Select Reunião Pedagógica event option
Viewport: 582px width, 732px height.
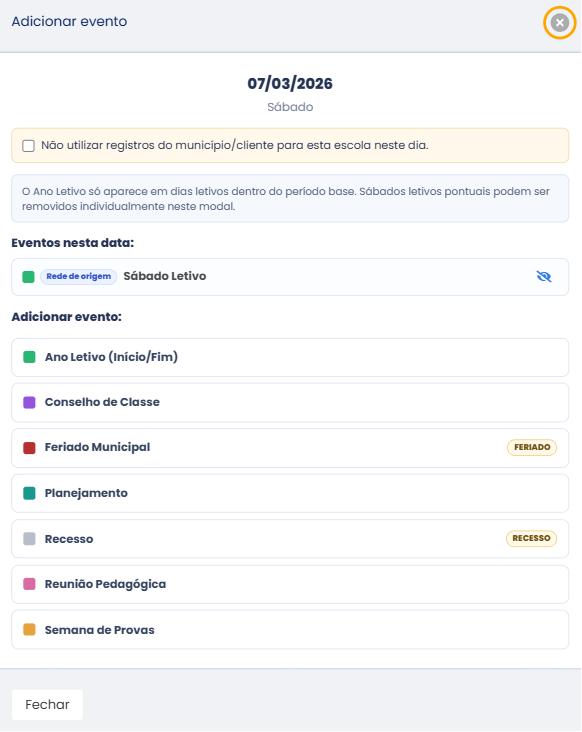290,584
